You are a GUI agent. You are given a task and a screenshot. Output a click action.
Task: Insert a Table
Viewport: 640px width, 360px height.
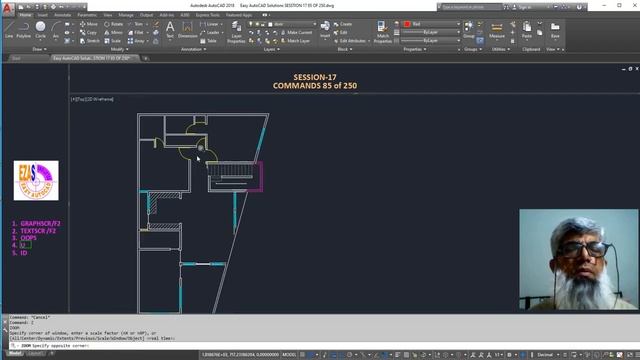click(x=208, y=41)
